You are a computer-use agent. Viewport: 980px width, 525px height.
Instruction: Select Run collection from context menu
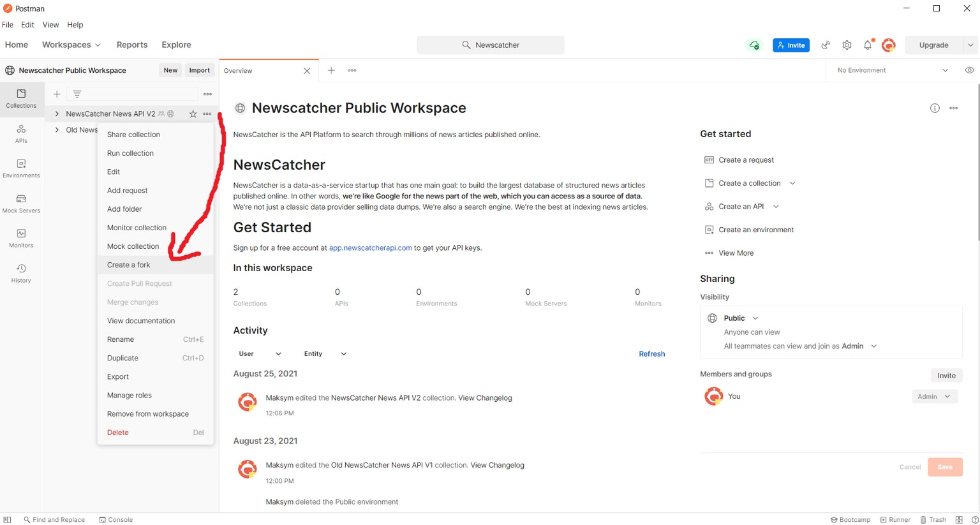click(155, 153)
